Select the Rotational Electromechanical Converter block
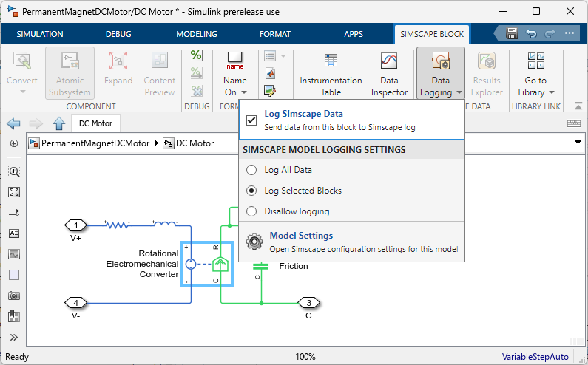588x365 pixels. [x=207, y=265]
